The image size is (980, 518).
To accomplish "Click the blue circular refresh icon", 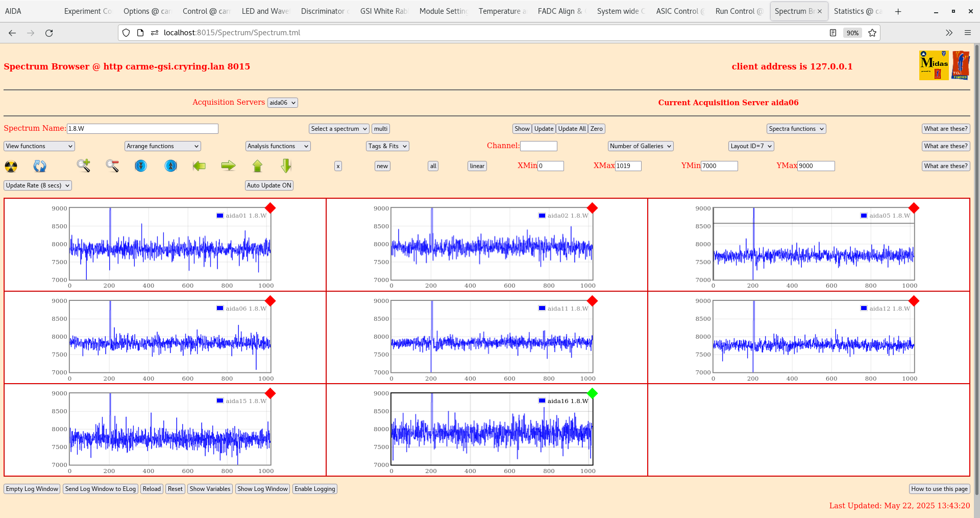I will pyautogui.click(x=40, y=166).
